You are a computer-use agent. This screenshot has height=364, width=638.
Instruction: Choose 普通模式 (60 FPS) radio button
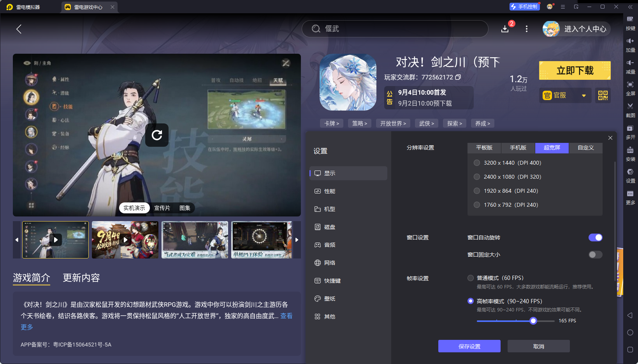[x=471, y=278]
